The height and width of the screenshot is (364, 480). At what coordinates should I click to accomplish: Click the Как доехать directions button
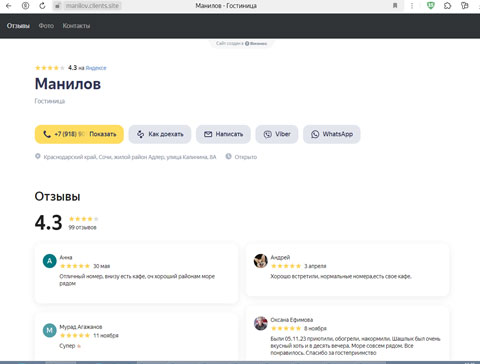point(160,134)
